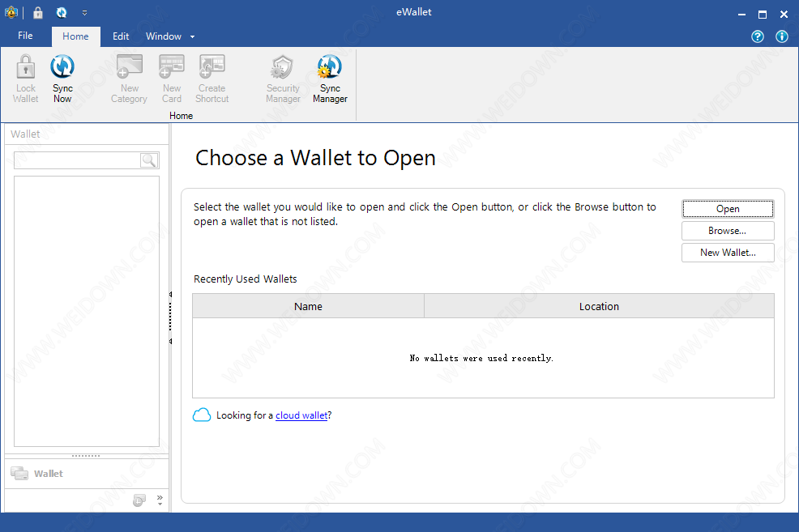Click the cloud icon next to cloud wallet

pos(202,415)
